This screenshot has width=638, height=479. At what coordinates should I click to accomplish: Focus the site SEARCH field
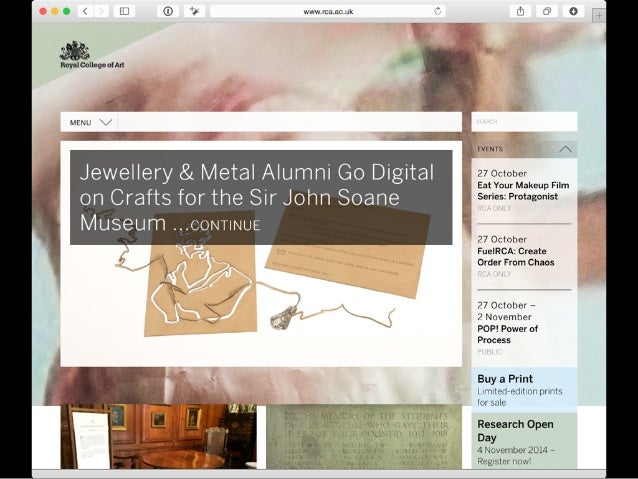coord(524,122)
